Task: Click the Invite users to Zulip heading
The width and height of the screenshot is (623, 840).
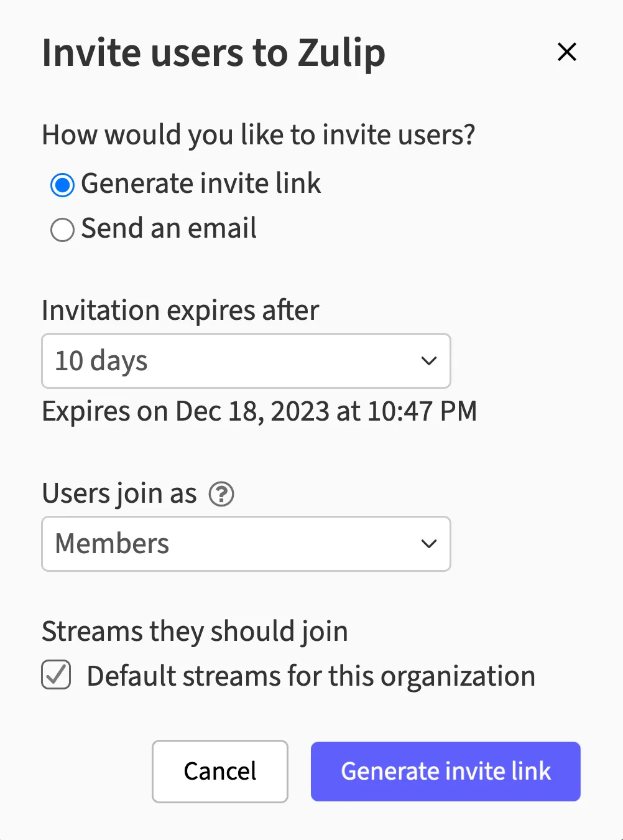Action: tap(213, 53)
